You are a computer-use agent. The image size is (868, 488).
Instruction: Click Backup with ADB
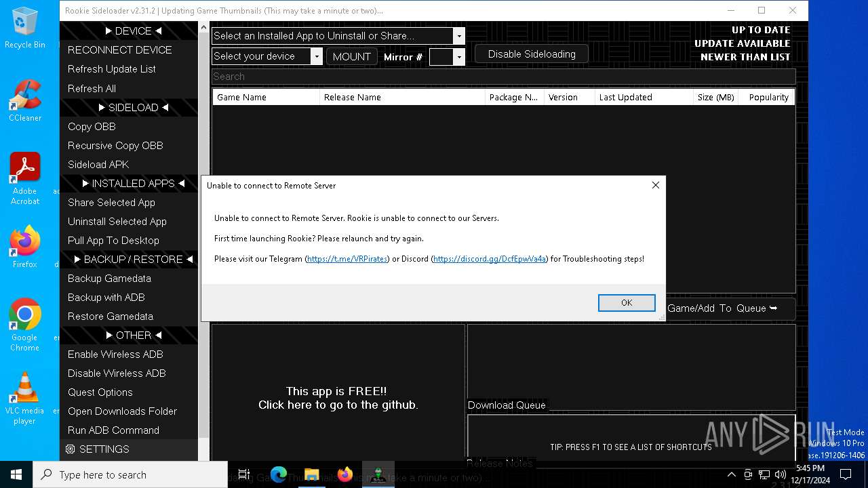click(129, 298)
